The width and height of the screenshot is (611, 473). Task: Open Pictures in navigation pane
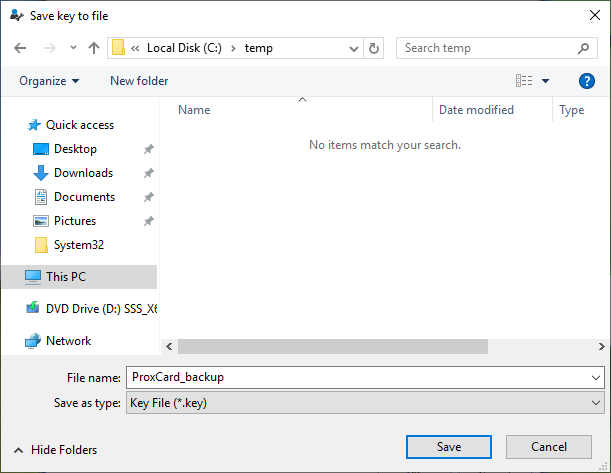tap(75, 221)
